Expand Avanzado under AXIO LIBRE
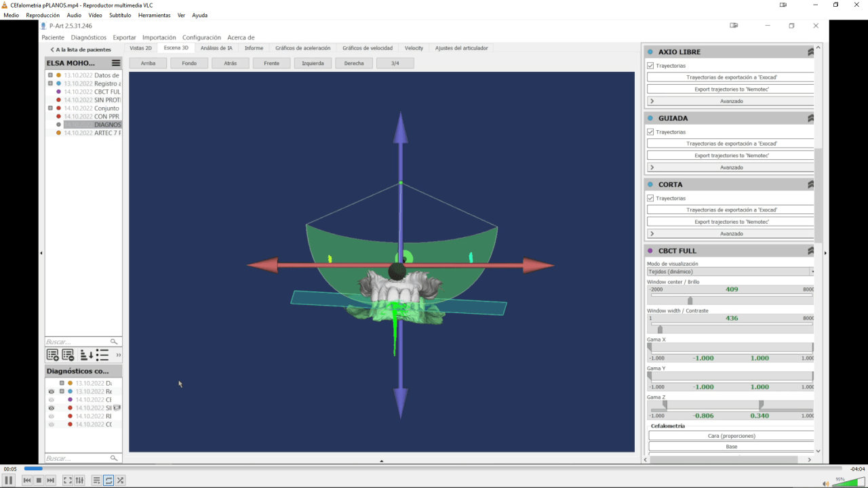This screenshot has height=488, width=868. (x=731, y=101)
